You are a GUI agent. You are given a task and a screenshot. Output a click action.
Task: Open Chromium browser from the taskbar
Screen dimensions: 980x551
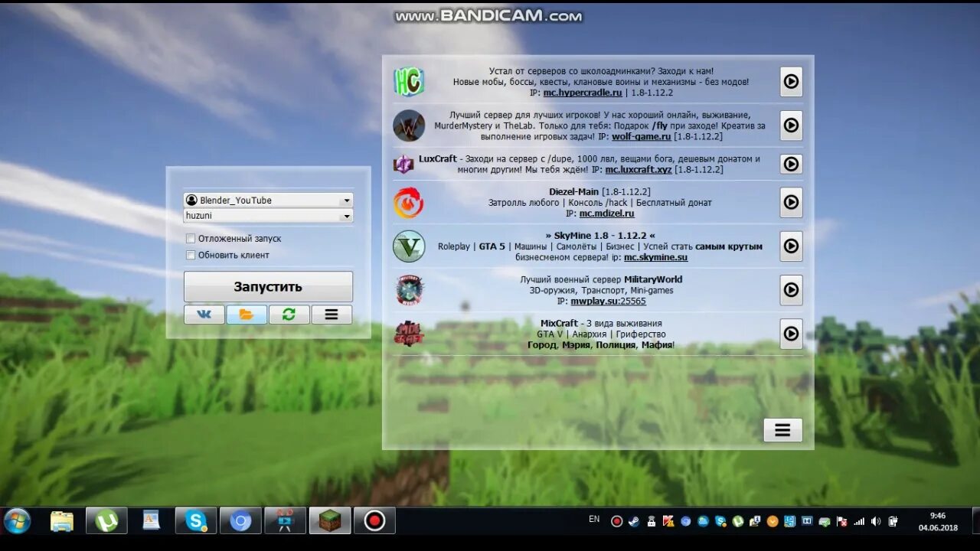tap(240, 521)
